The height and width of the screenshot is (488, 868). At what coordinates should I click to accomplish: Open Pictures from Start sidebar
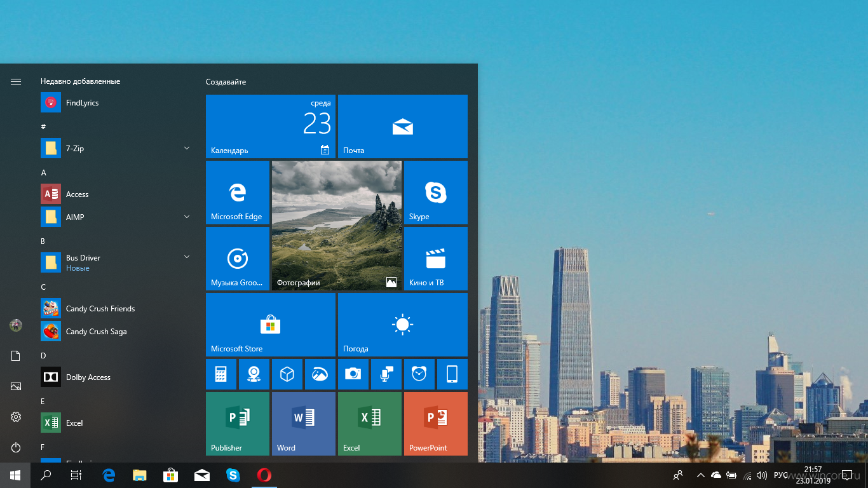(16, 386)
